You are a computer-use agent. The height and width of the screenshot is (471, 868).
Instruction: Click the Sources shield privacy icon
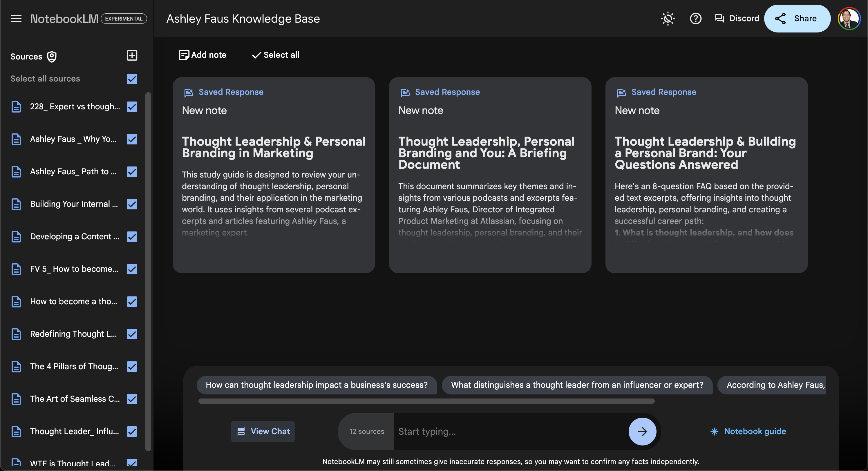[x=52, y=57]
